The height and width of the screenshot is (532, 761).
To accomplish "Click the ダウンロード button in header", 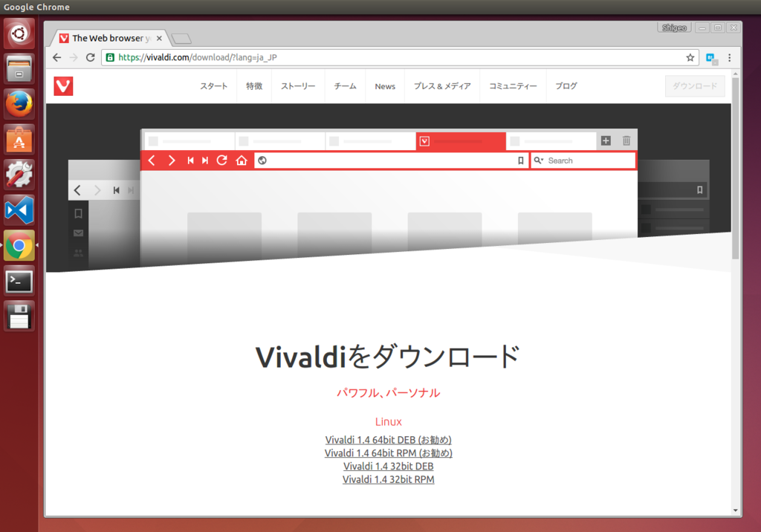I will (695, 86).
